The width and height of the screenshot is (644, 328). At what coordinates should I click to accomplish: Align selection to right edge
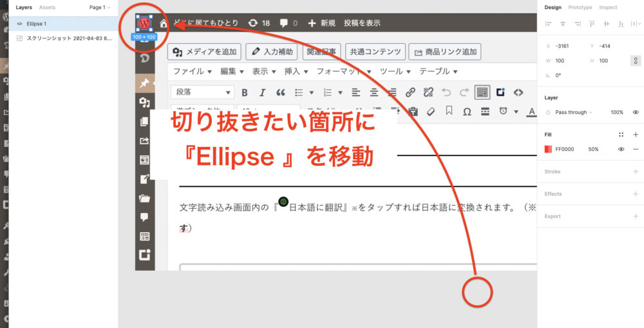(578, 24)
